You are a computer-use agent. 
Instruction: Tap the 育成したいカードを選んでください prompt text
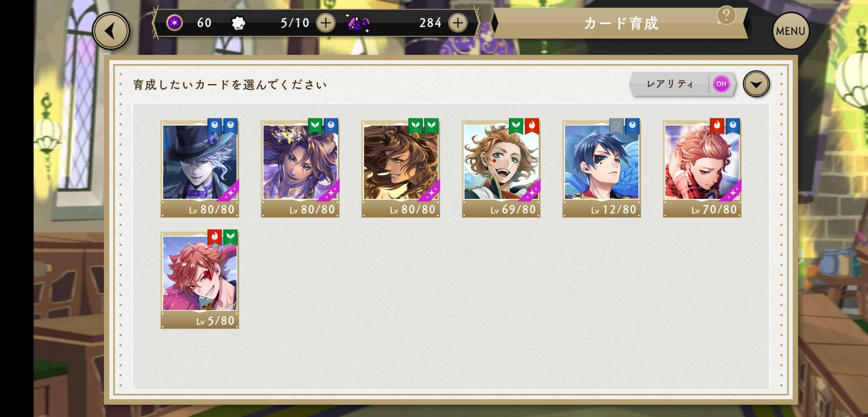(x=230, y=85)
